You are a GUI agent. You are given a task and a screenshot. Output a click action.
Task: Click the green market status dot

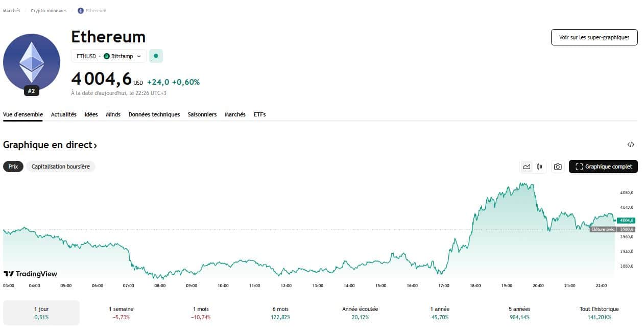pos(156,56)
